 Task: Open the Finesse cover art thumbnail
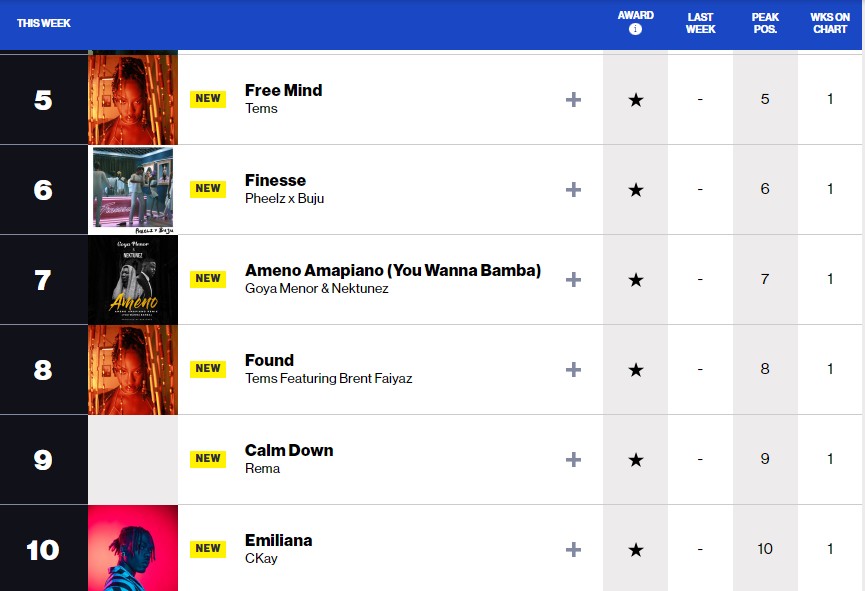[x=133, y=190]
